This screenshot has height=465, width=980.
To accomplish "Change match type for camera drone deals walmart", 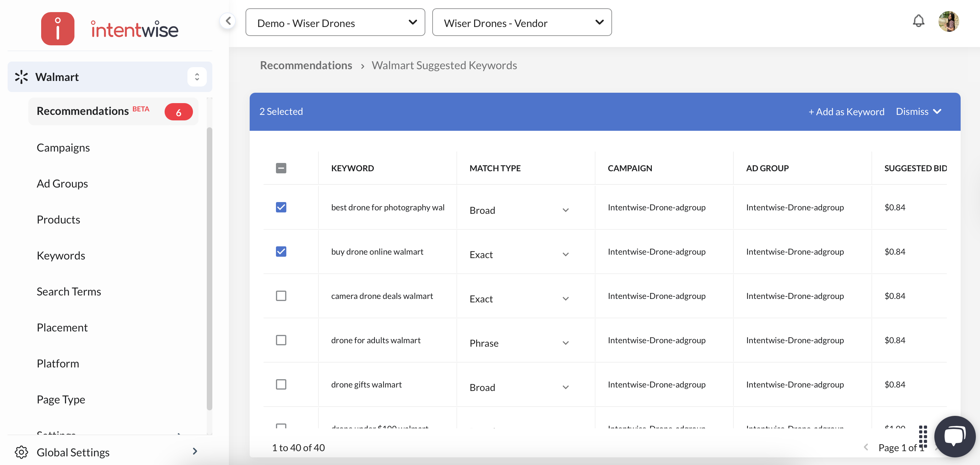I will [x=519, y=299].
